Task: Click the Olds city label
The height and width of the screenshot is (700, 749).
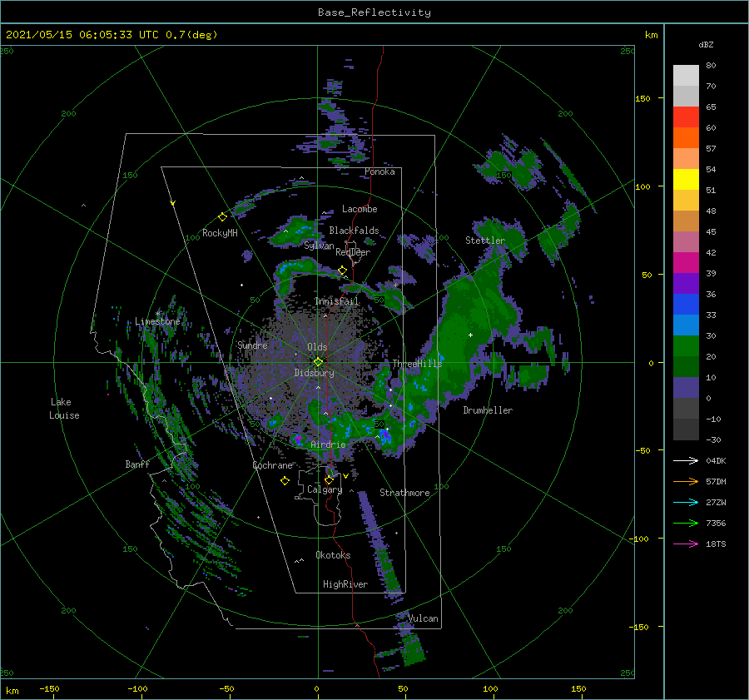Action: (317, 347)
